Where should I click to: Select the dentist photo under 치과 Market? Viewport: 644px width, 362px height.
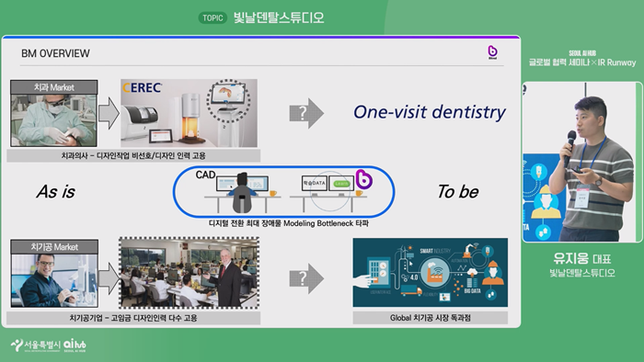pos(53,120)
